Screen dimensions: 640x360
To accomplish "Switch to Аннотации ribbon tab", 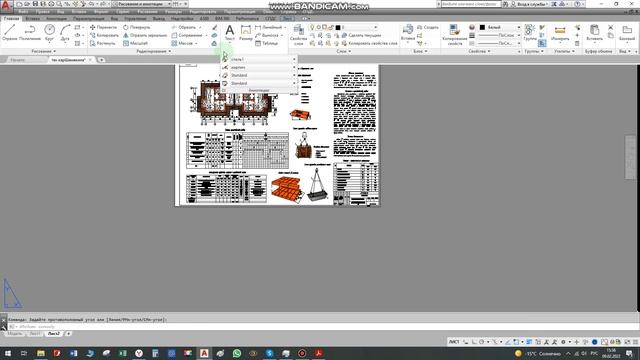I will click(56, 19).
